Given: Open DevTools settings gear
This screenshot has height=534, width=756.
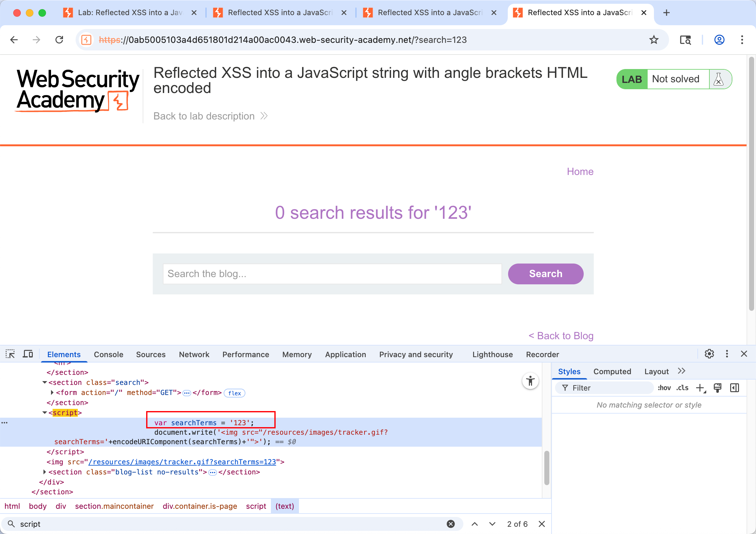Looking at the screenshot, I should (709, 354).
